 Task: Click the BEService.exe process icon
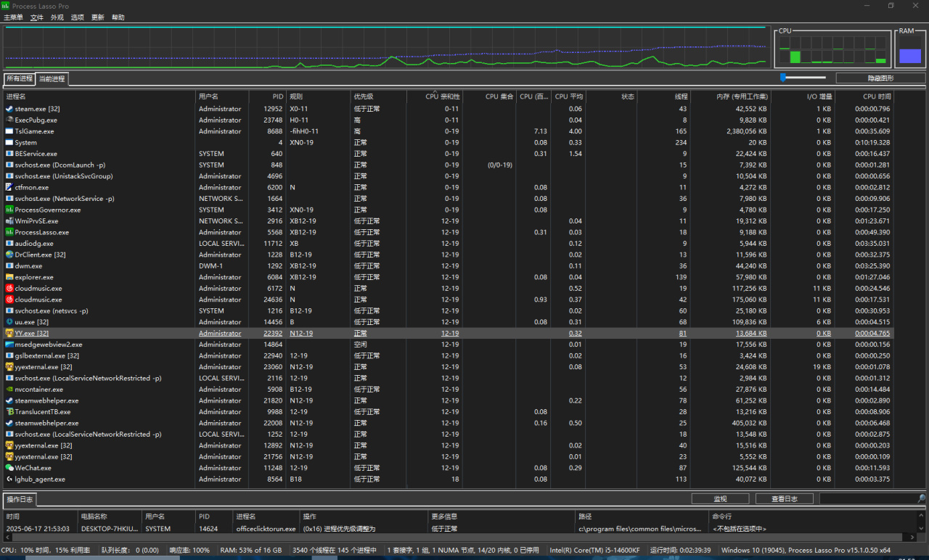coord(9,154)
